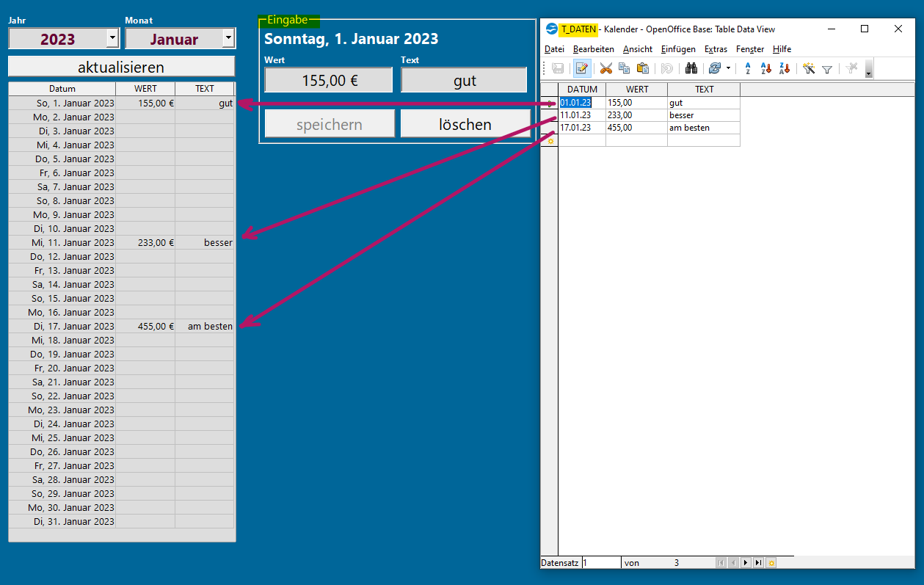Image resolution: width=924 pixels, height=585 pixels.
Task: Toggle the Edit Data icon in toolbar
Action: coord(582,69)
